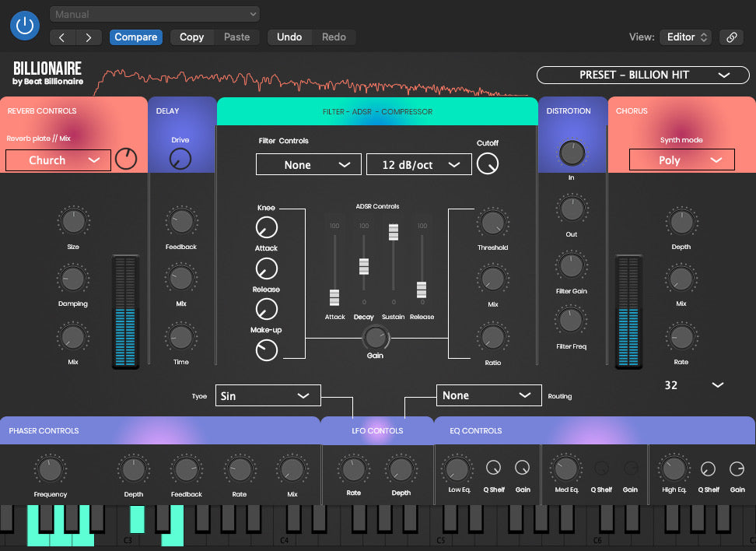
Task: Click the Med Eq. knob
Action: (x=566, y=469)
